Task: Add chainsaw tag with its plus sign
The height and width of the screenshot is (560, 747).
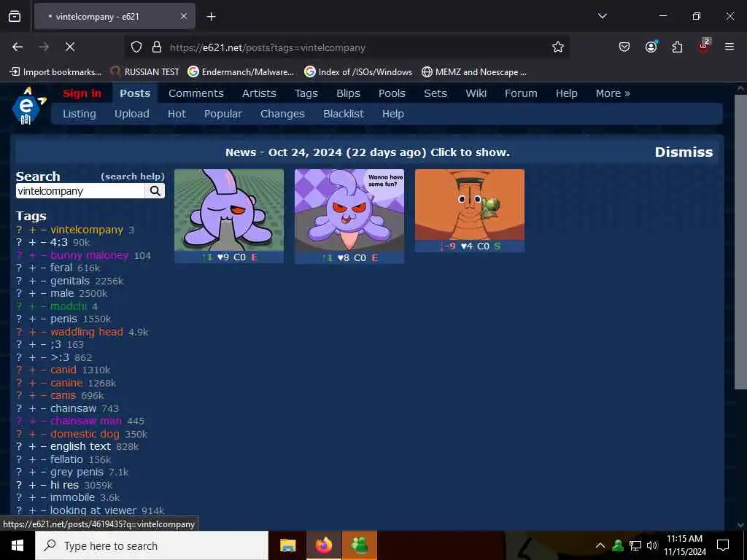Action: click(32, 408)
